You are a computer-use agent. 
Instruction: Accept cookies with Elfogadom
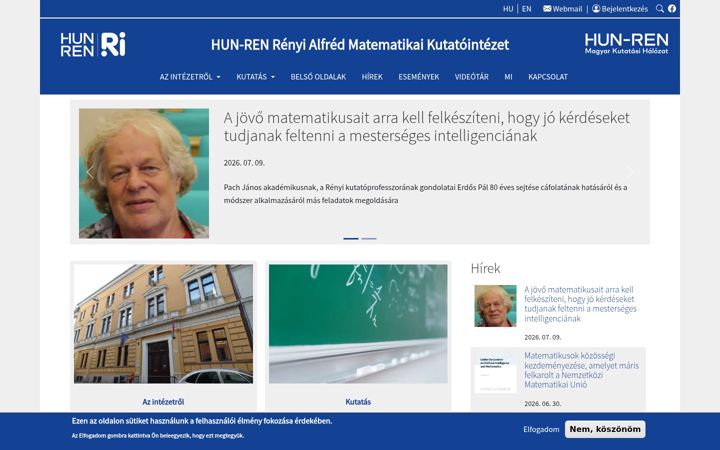541,429
